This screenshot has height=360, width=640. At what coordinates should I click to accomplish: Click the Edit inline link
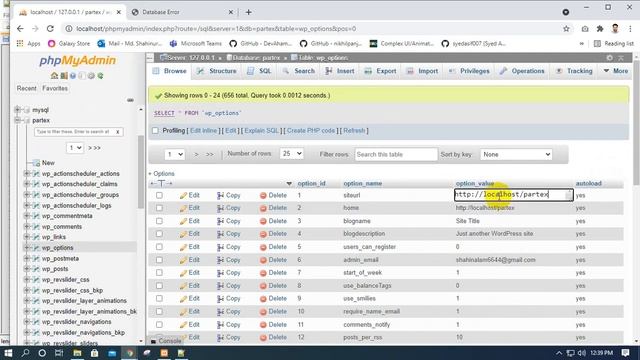tap(204, 131)
